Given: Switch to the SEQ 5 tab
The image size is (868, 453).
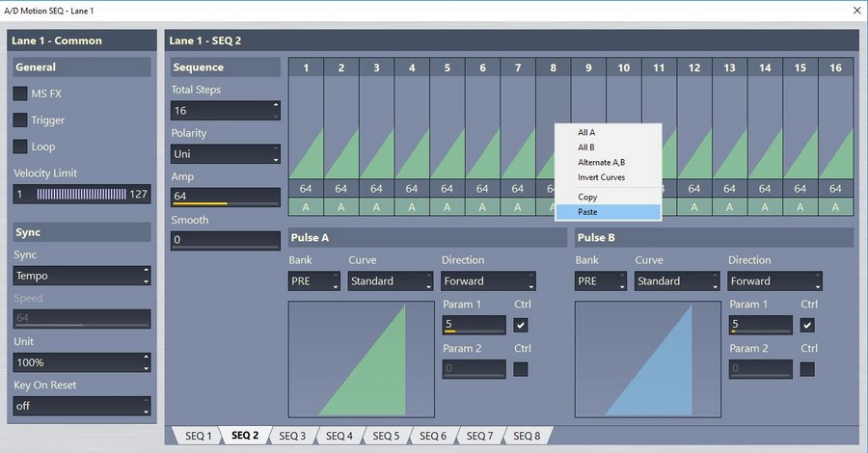Looking at the screenshot, I should (386, 437).
